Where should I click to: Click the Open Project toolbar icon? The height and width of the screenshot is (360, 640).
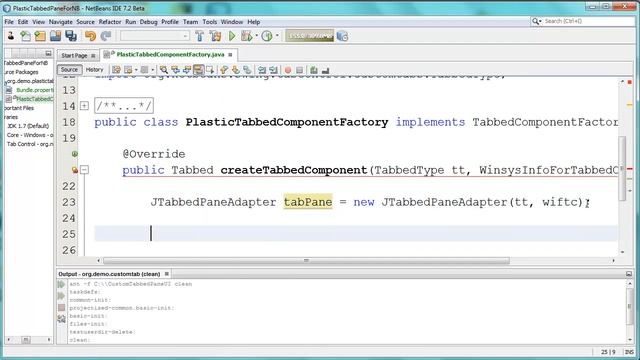click(x=56, y=36)
